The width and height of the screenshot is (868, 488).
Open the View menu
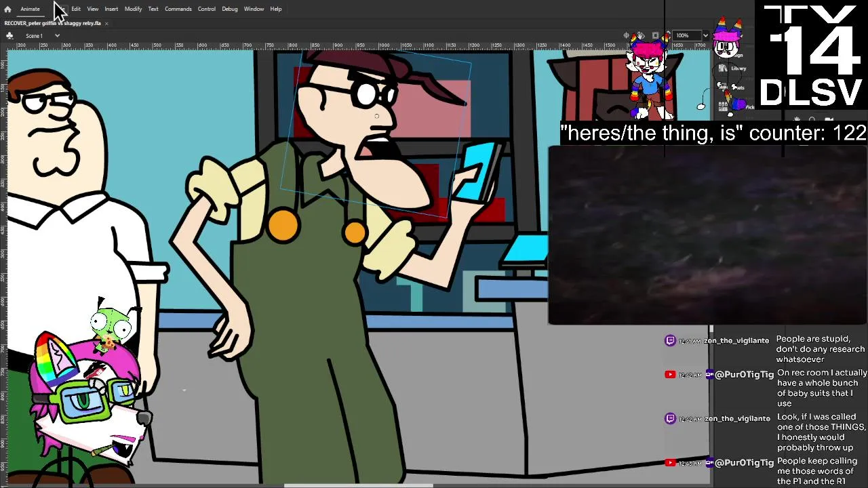(x=93, y=9)
